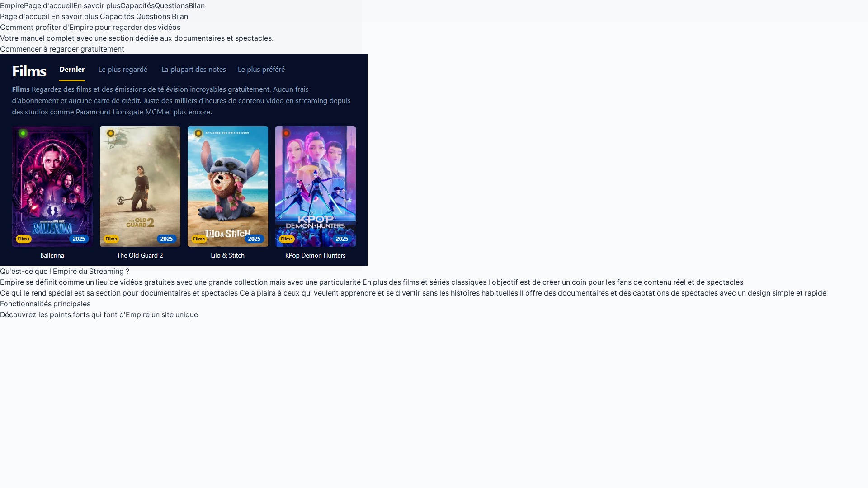Image resolution: width=868 pixels, height=488 pixels.
Task: Click the Lilo & Stitch title text
Action: (x=228, y=255)
